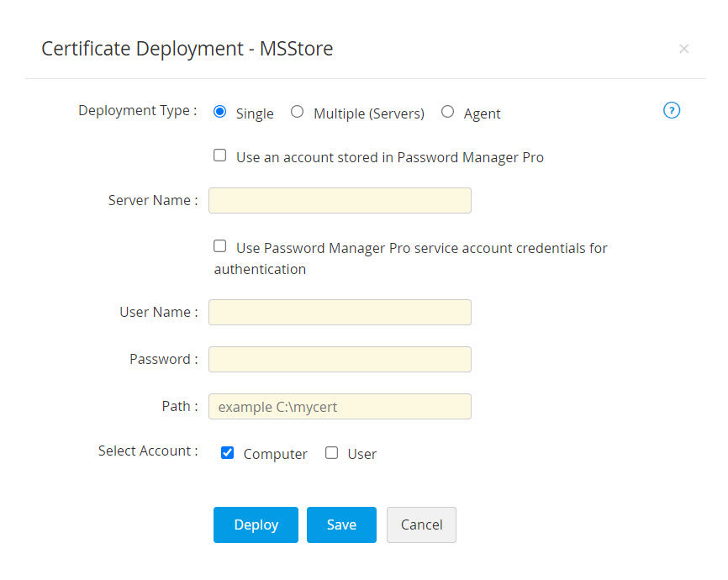
Task: Check use service account credentials option
Action: point(220,246)
